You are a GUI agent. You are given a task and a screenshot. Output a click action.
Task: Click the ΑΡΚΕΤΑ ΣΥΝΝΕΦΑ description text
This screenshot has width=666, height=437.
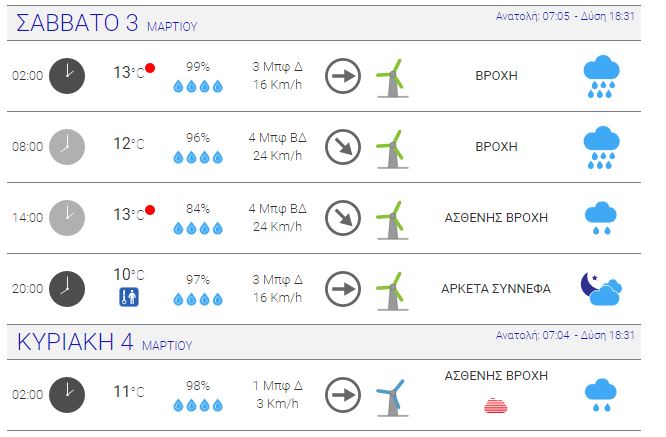pyautogui.click(x=496, y=289)
